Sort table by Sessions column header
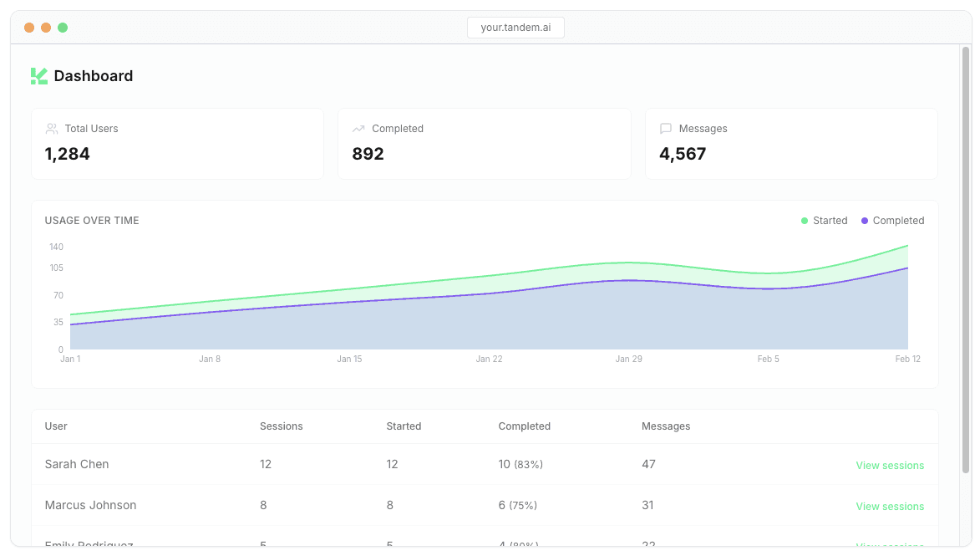The height and width of the screenshot is (556, 980). pos(282,426)
